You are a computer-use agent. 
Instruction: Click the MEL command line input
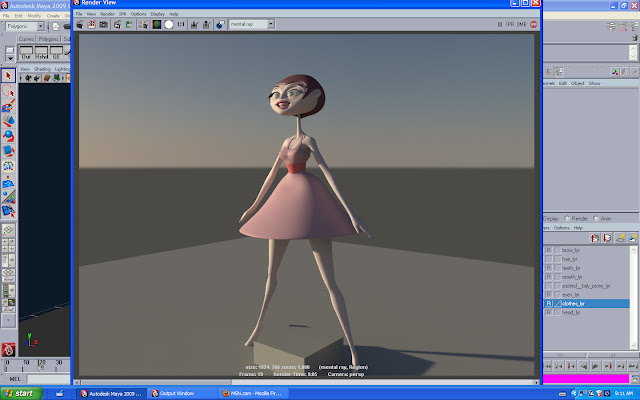pyautogui.click(x=49, y=379)
